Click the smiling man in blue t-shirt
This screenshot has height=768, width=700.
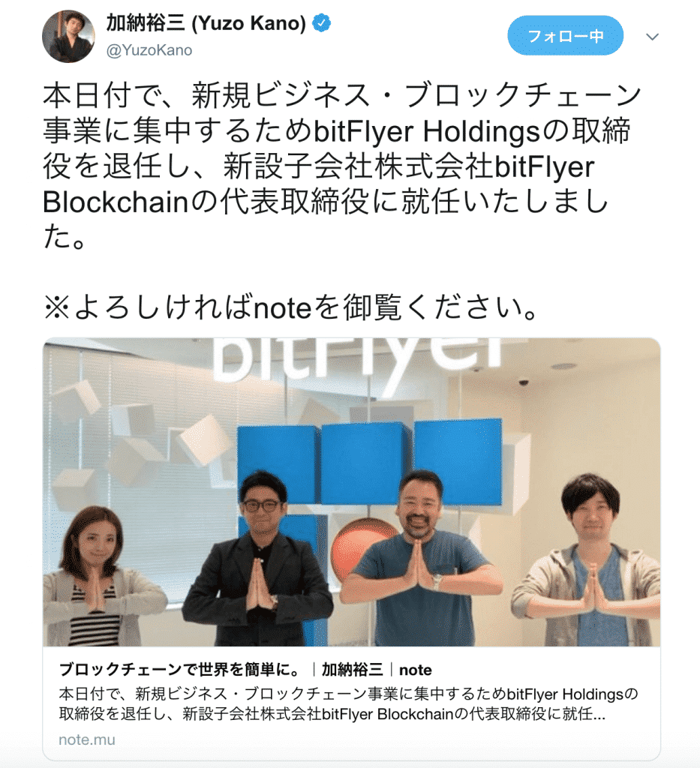421,558
